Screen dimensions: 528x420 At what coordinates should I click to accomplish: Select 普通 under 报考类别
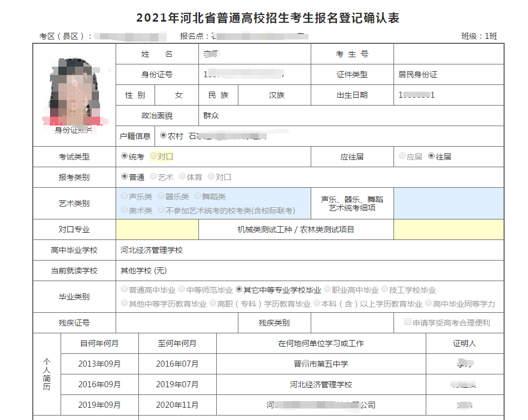(x=124, y=176)
